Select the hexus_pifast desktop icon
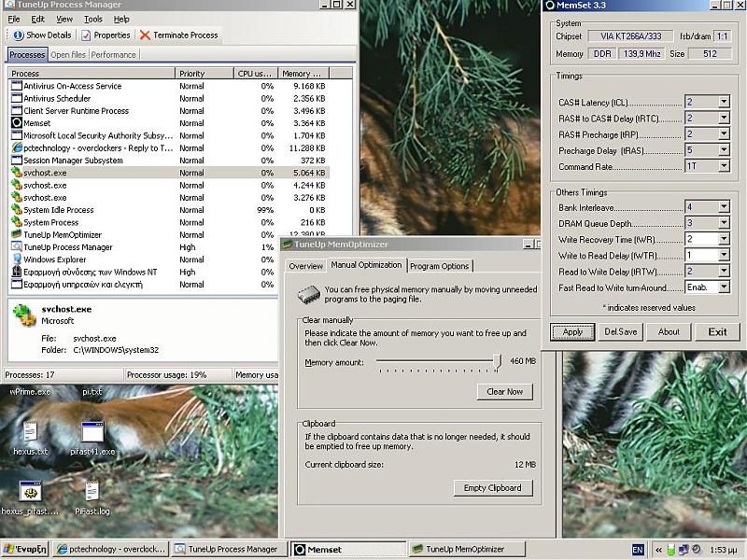 [x=30, y=492]
